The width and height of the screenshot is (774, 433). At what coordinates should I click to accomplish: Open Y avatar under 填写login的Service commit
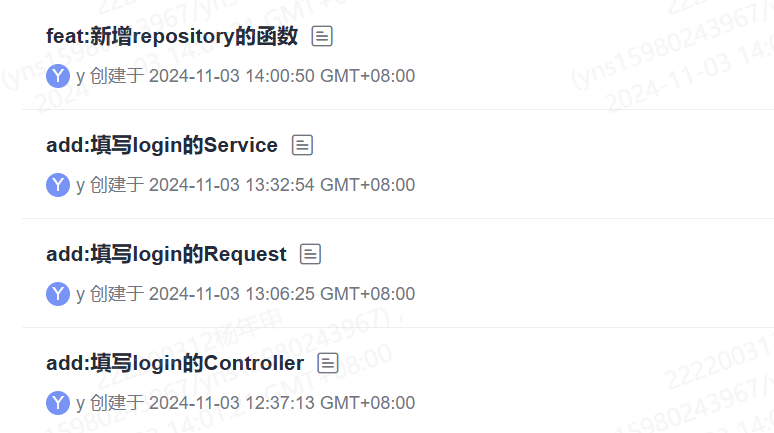pos(58,185)
